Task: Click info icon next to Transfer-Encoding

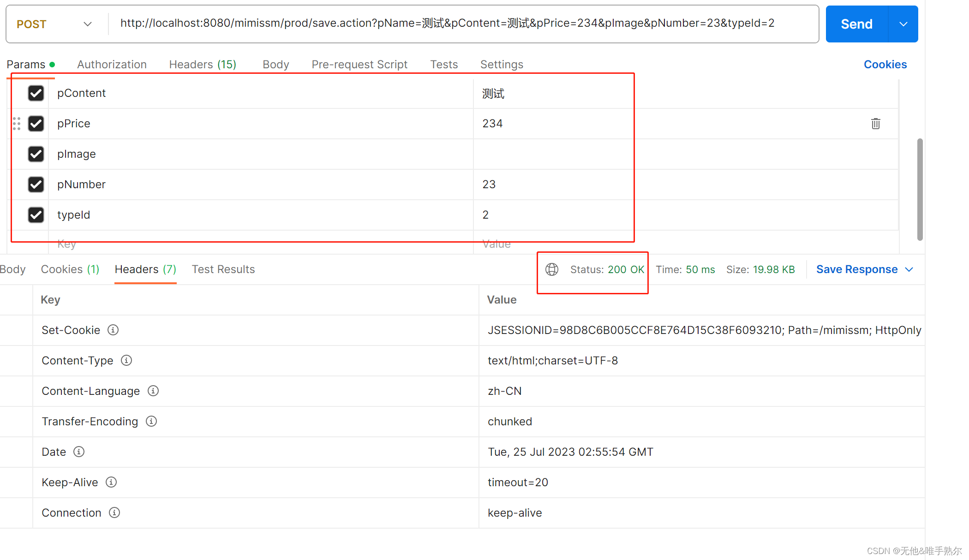Action: point(151,421)
